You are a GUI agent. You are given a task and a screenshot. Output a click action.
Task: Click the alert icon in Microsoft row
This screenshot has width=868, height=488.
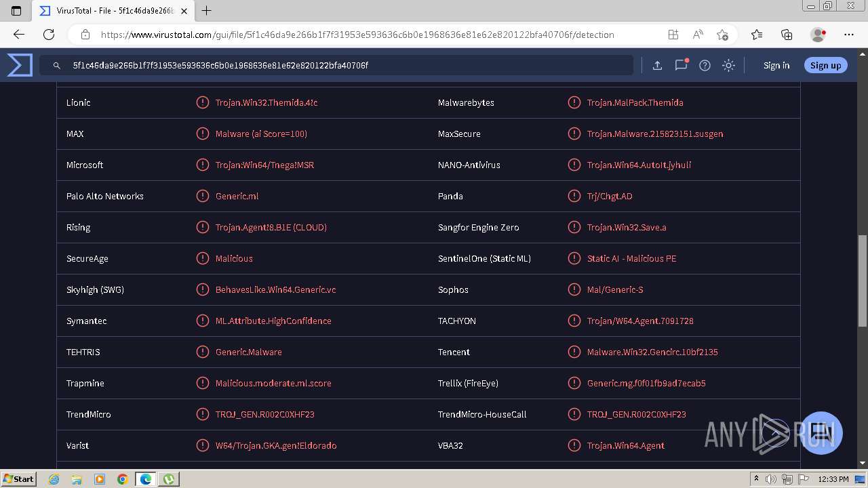[x=202, y=165]
